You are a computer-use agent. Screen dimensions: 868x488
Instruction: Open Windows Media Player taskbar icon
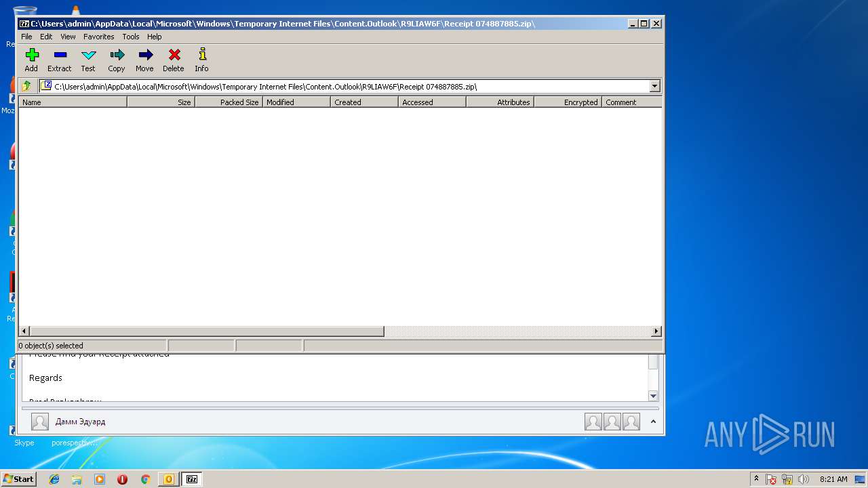pos(100,479)
